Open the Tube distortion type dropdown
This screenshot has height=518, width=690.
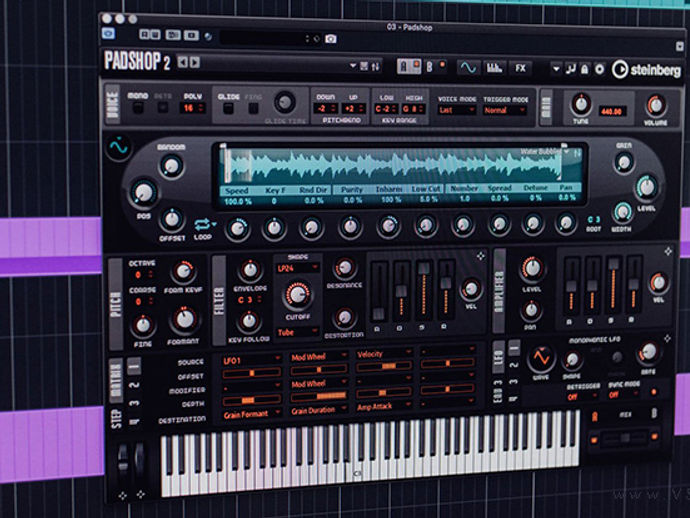pos(297,333)
